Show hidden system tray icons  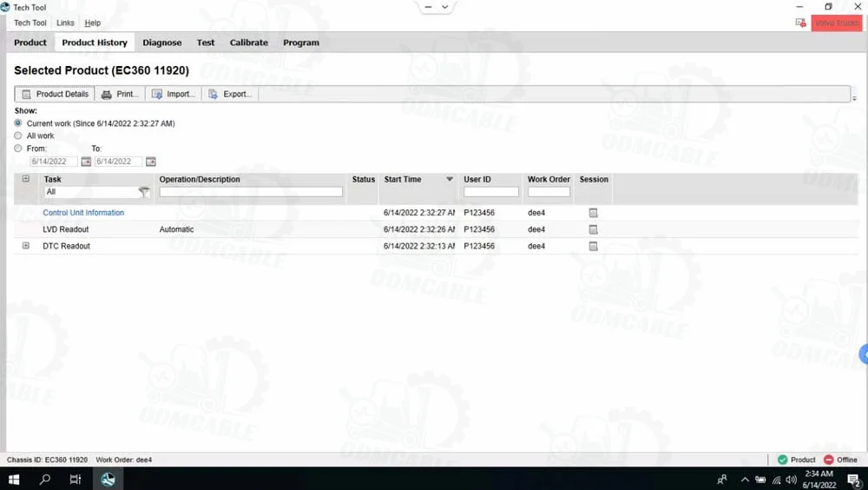point(745,480)
